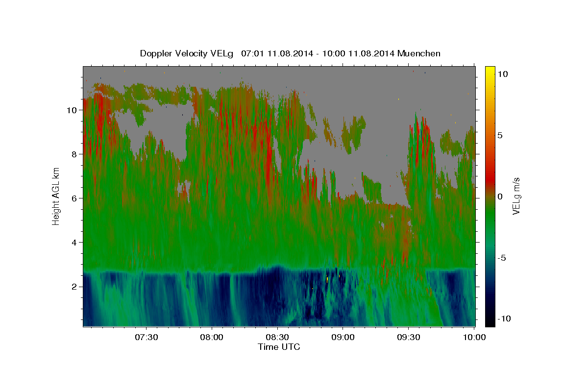Click the height axis label '2'

tap(74, 287)
